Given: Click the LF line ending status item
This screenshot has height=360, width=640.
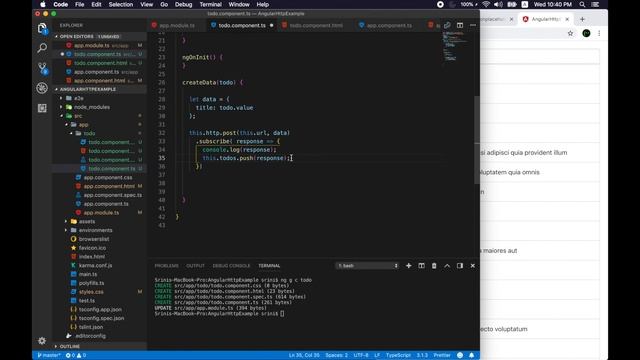Looking at the screenshot, I should 377,355.
